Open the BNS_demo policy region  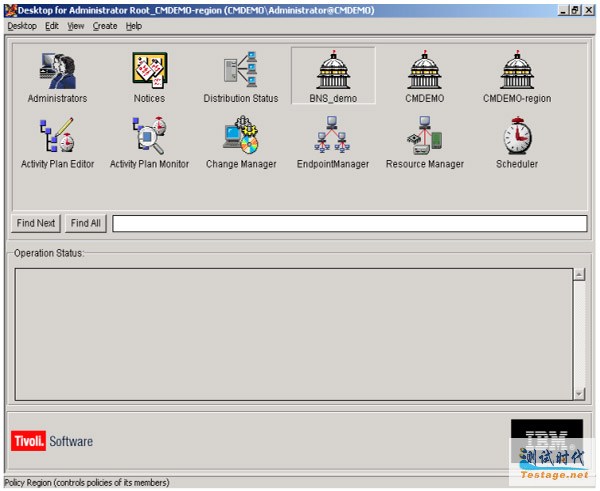[x=333, y=72]
